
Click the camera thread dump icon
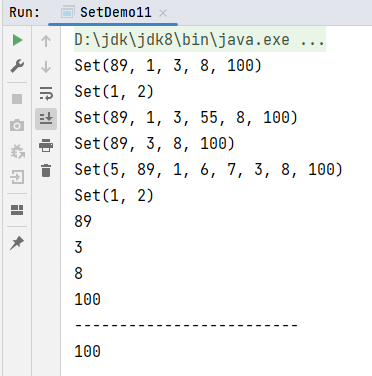(17, 125)
